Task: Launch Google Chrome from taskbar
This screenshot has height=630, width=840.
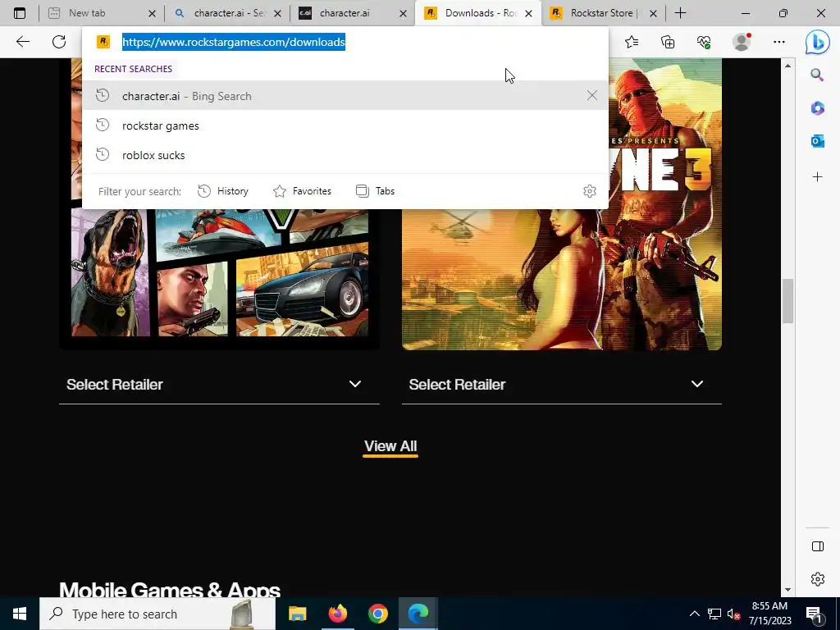Action: [x=377, y=614]
